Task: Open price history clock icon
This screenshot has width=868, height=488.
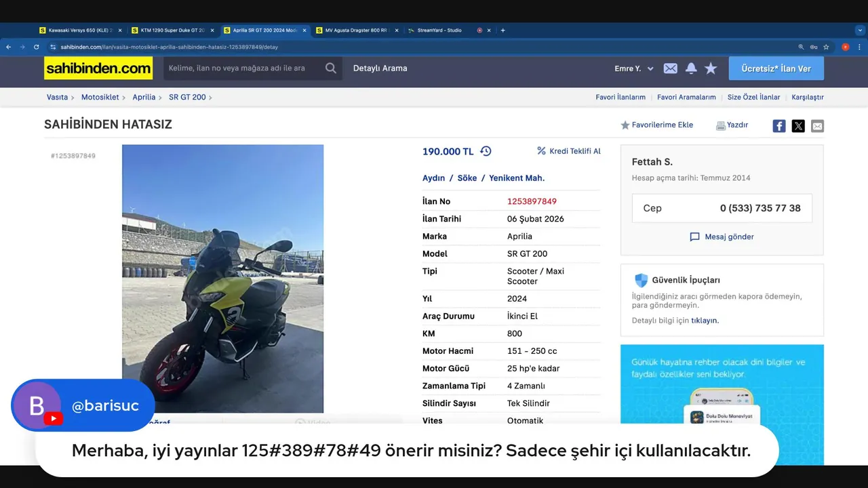Action: (x=486, y=151)
